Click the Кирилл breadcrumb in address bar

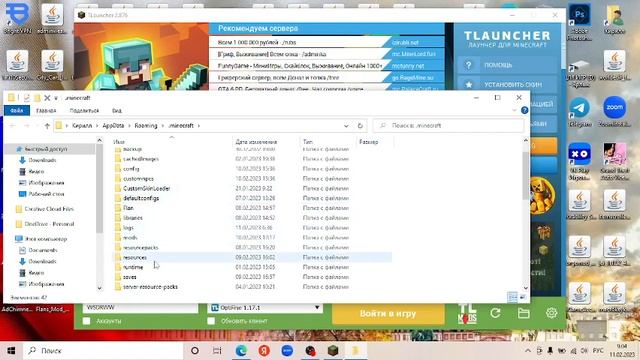click(82, 126)
